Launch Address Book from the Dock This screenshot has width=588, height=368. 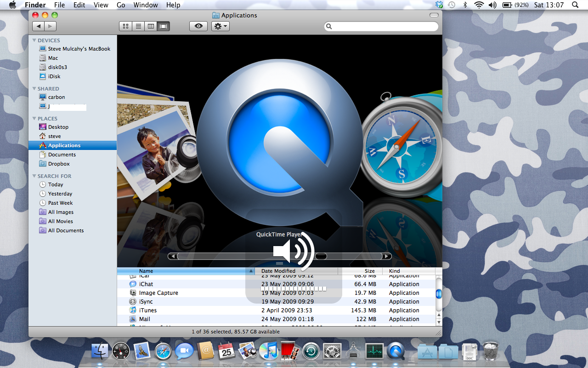pos(205,351)
